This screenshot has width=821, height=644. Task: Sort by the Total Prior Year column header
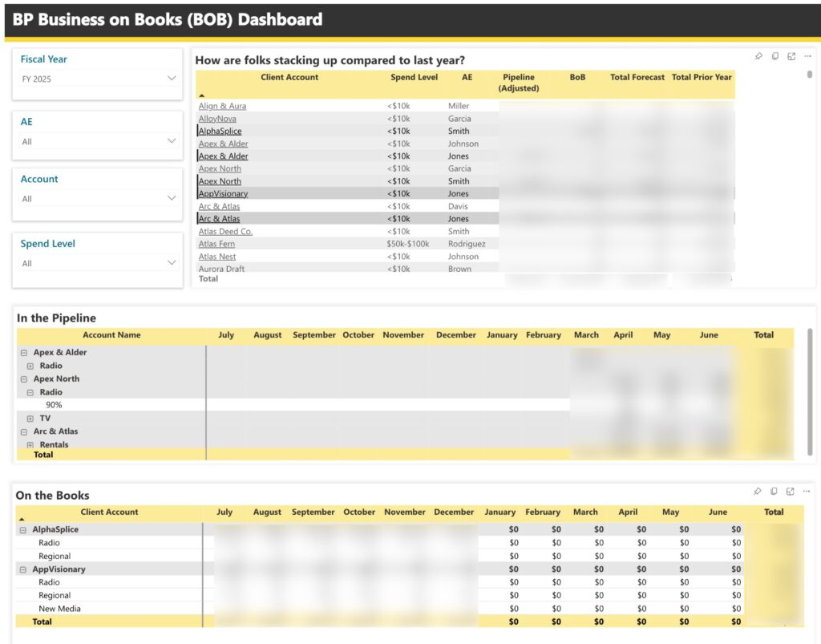click(702, 77)
